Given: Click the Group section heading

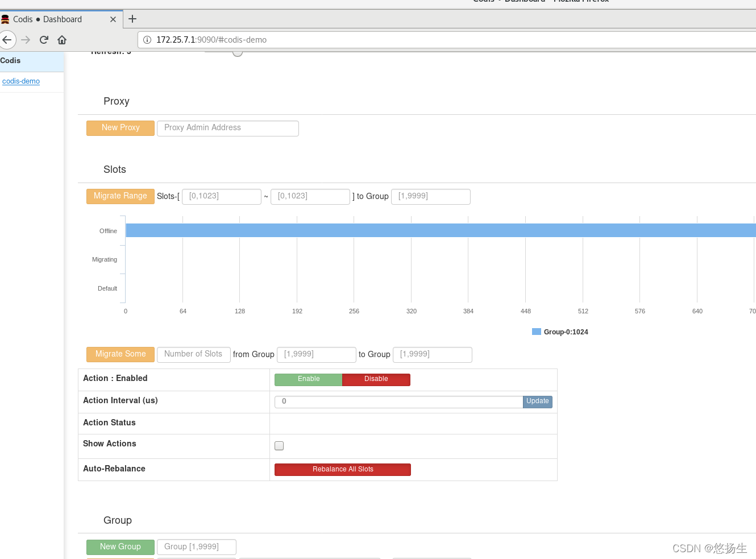Looking at the screenshot, I should [118, 520].
